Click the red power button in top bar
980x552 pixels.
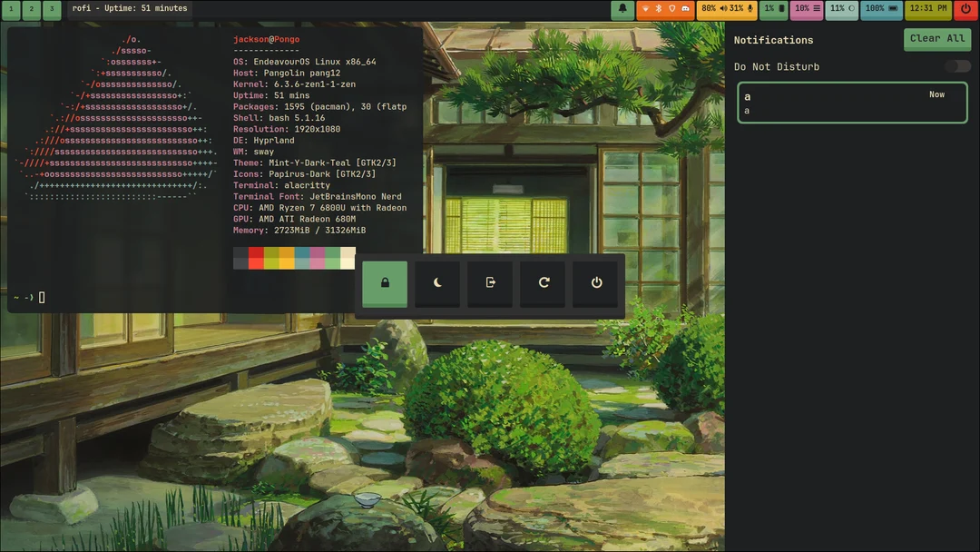[x=966, y=9]
